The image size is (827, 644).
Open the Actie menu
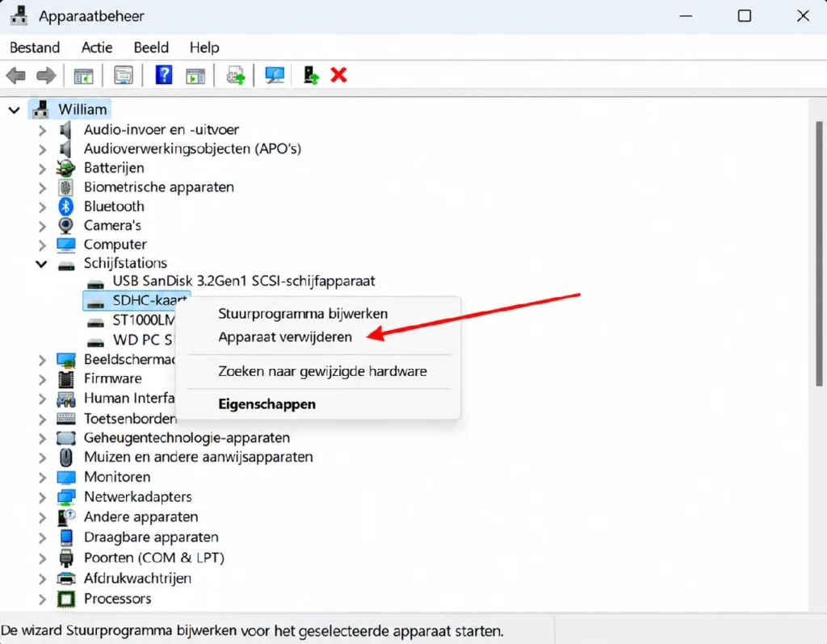pyautogui.click(x=97, y=48)
